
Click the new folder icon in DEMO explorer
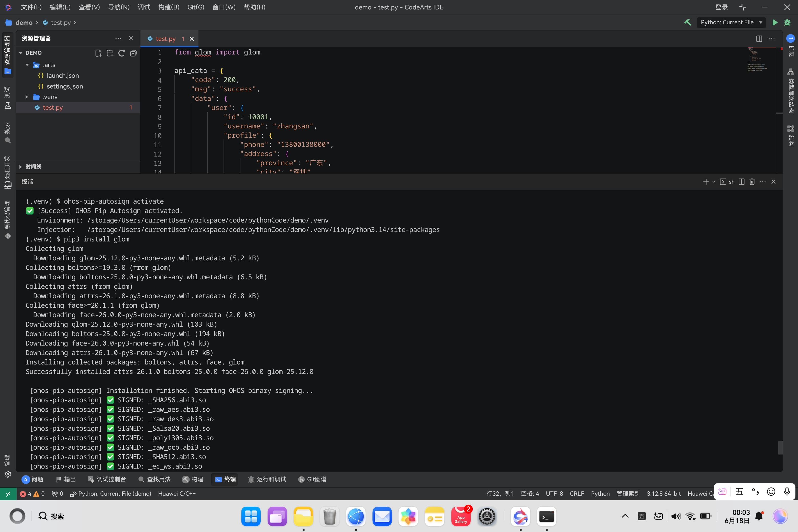click(110, 53)
